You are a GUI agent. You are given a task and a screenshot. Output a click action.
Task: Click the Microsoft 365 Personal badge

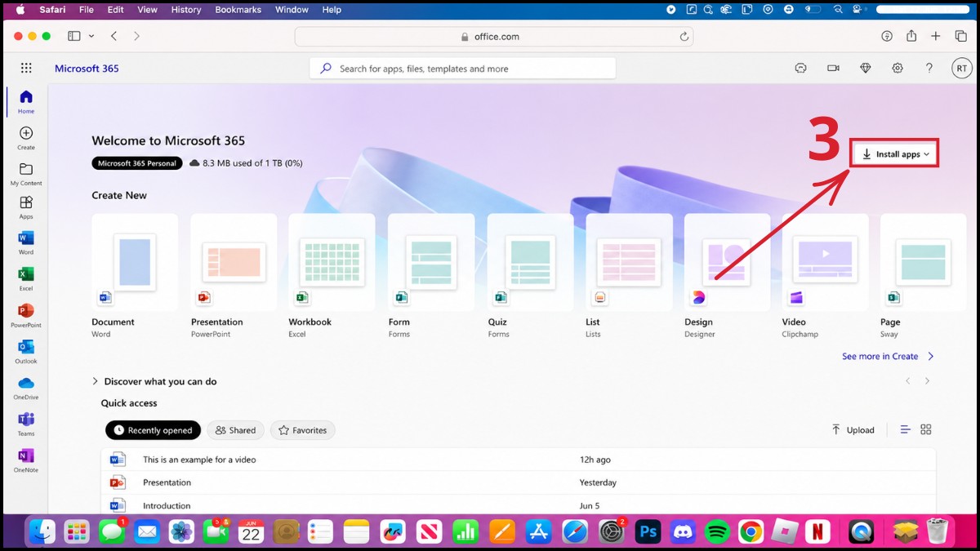[x=136, y=163]
